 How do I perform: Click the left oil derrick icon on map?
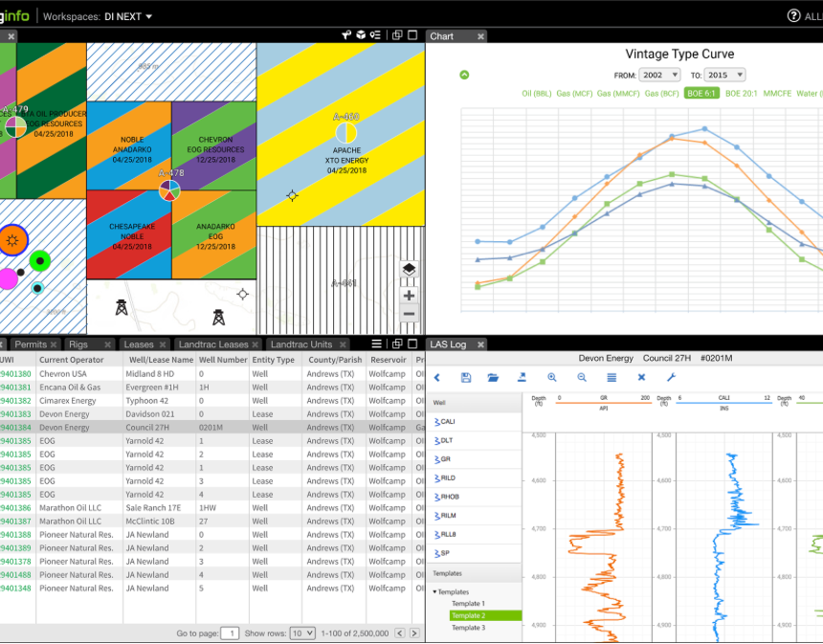[122, 307]
